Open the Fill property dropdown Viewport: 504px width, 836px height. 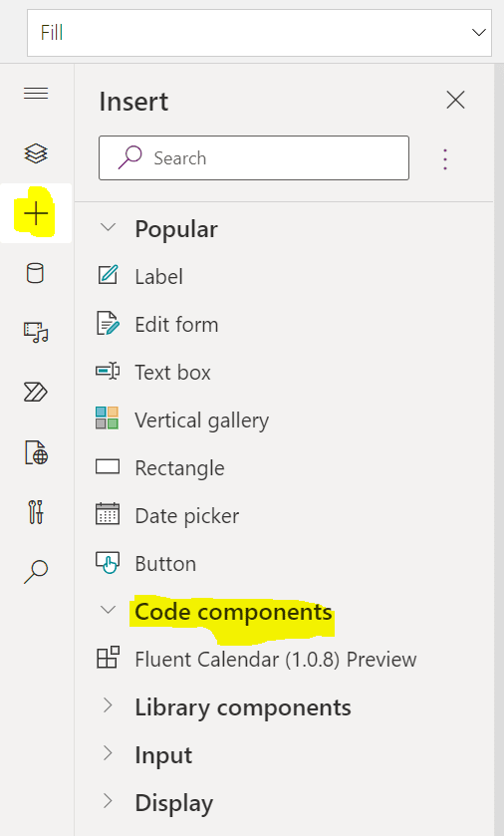pos(259,33)
